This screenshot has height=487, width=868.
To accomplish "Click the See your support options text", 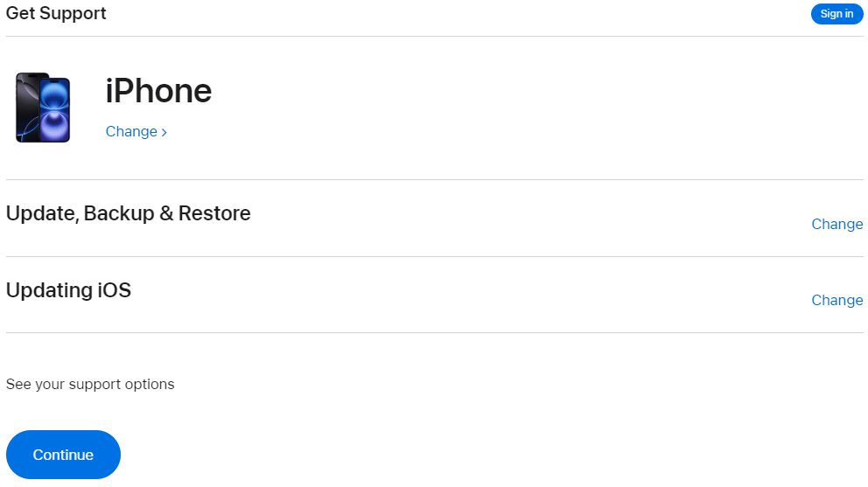I will 90,384.
